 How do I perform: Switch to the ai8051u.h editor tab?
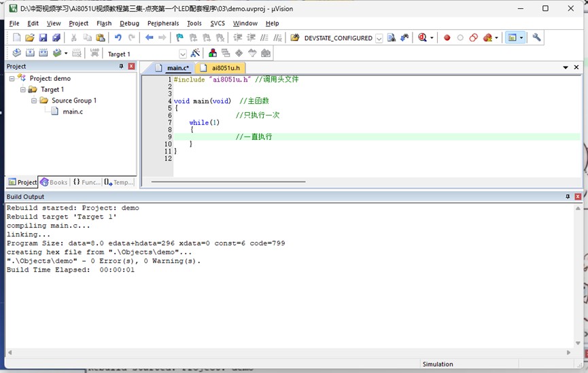click(x=225, y=68)
